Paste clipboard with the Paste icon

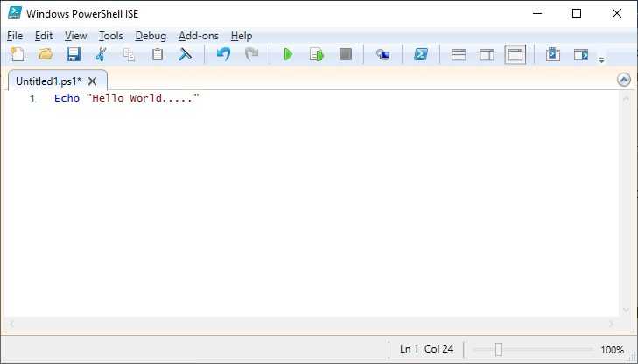coord(157,54)
